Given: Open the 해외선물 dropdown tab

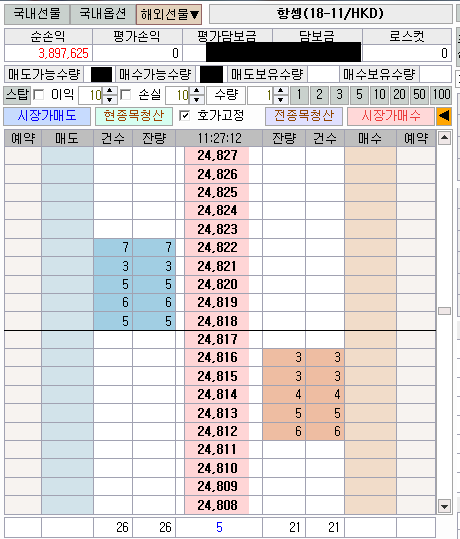Looking at the screenshot, I should pyautogui.click(x=169, y=14).
